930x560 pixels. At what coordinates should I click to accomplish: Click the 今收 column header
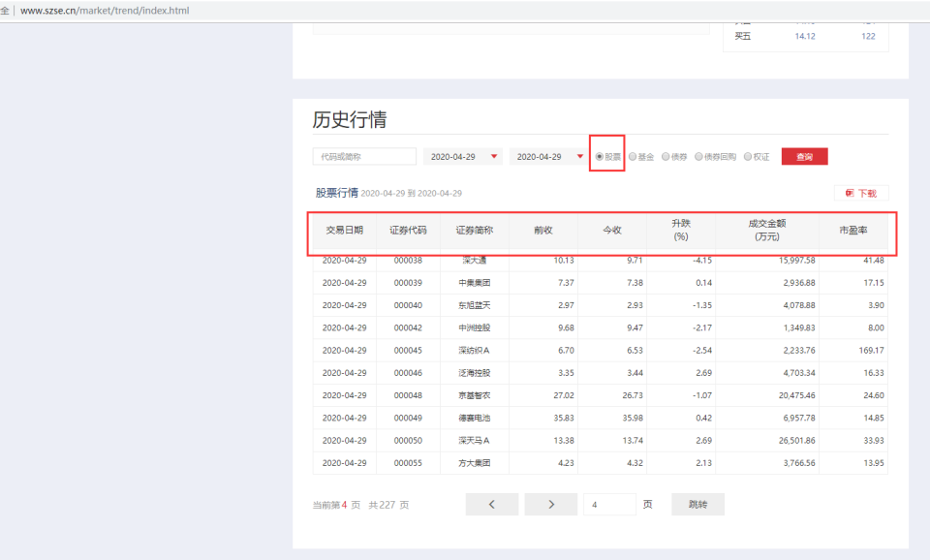point(612,231)
